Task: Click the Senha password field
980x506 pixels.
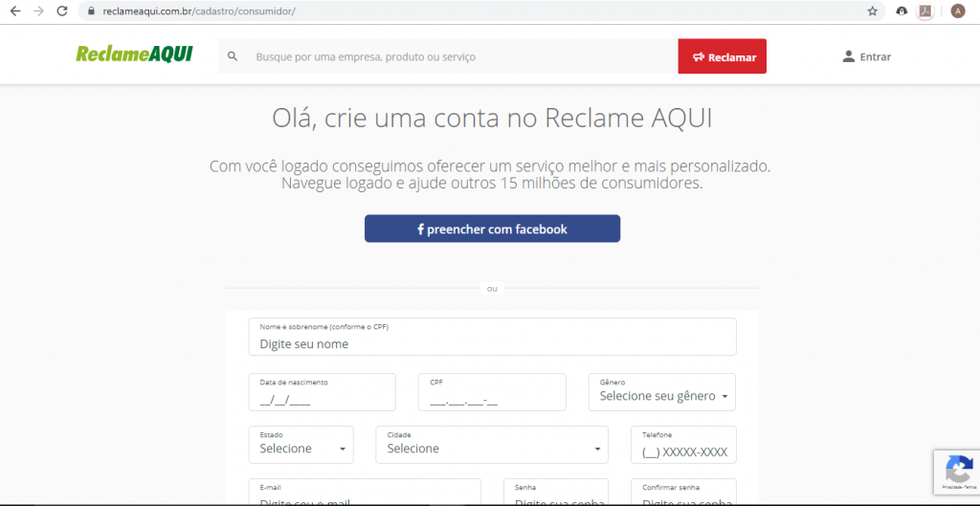Action: coord(556,493)
